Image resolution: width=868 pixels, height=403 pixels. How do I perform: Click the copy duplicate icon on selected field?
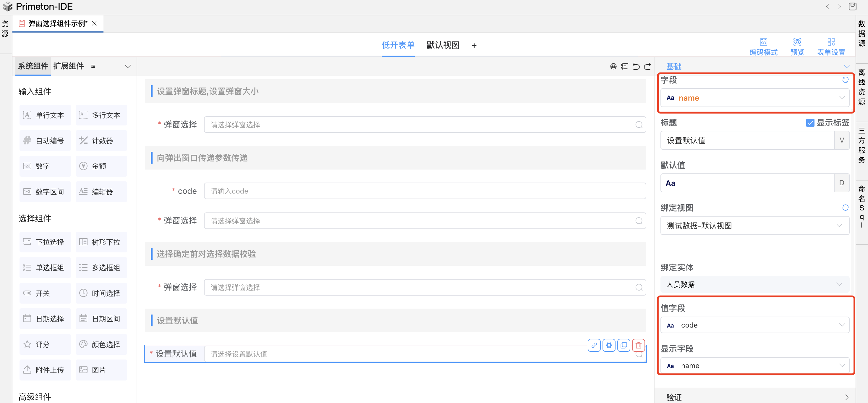pyautogui.click(x=624, y=345)
